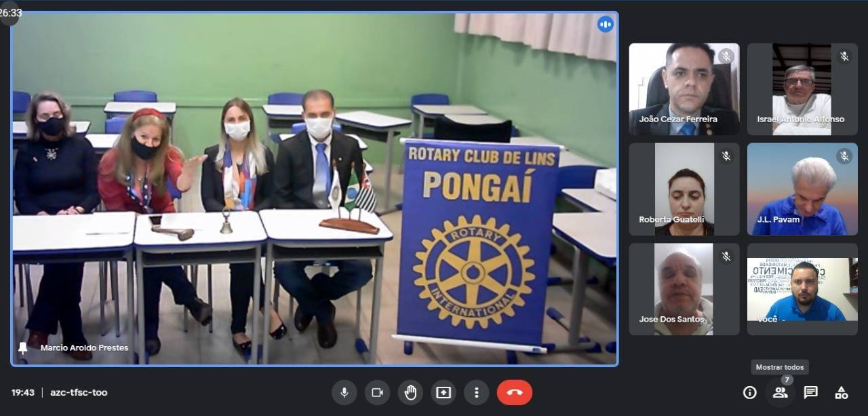Hang up with the red end call button
Viewport: 868px width, 416px height.
pyautogui.click(x=515, y=392)
